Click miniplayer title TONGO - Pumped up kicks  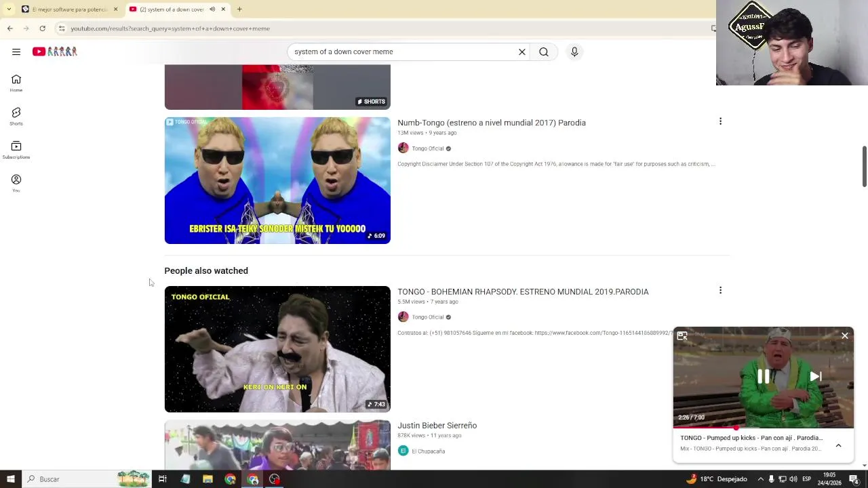751,438
